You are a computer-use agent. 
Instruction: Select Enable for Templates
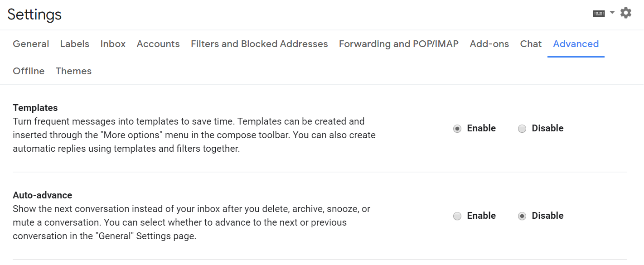(x=457, y=129)
